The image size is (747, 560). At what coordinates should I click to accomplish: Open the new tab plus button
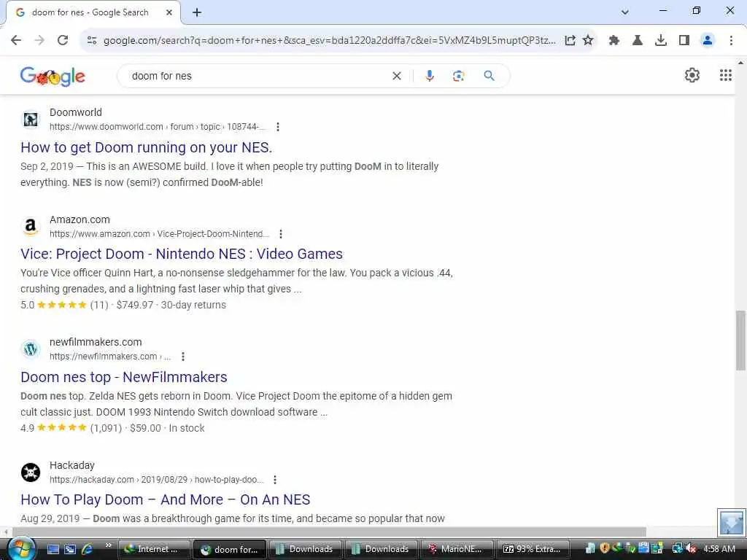197,13
